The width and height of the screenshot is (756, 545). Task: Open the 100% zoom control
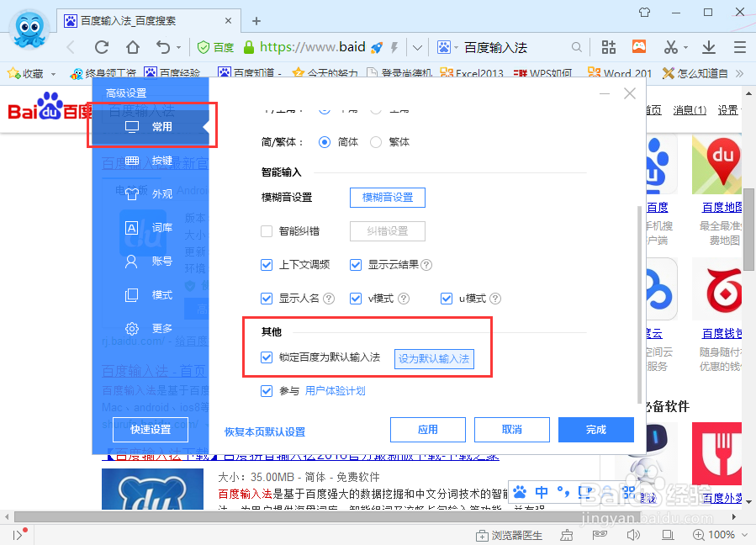point(719,535)
